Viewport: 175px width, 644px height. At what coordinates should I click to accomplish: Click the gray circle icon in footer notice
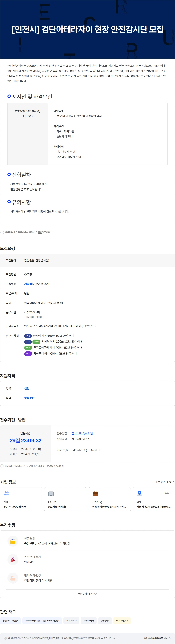click(x=6, y=638)
